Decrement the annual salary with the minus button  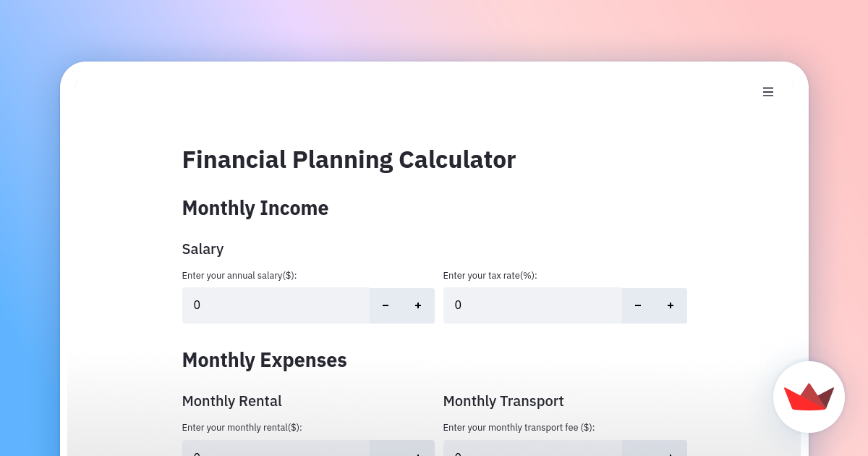pyautogui.click(x=386, y=305)
